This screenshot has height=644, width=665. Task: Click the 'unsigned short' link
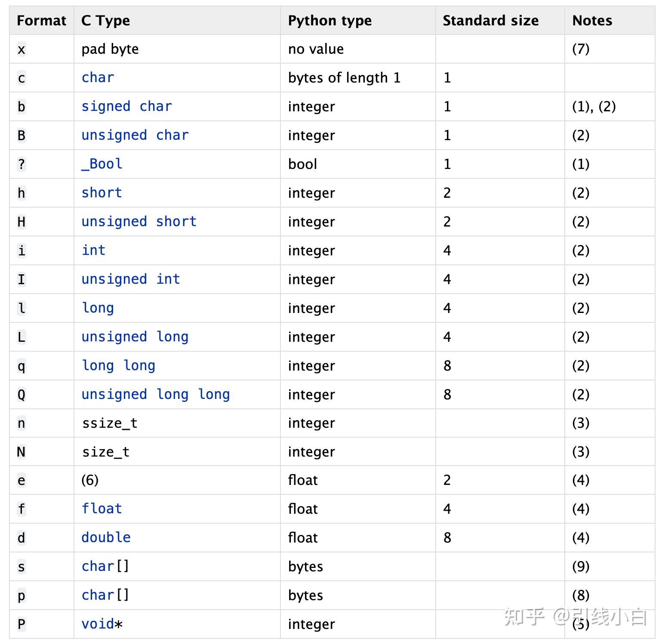coord(139,221)
